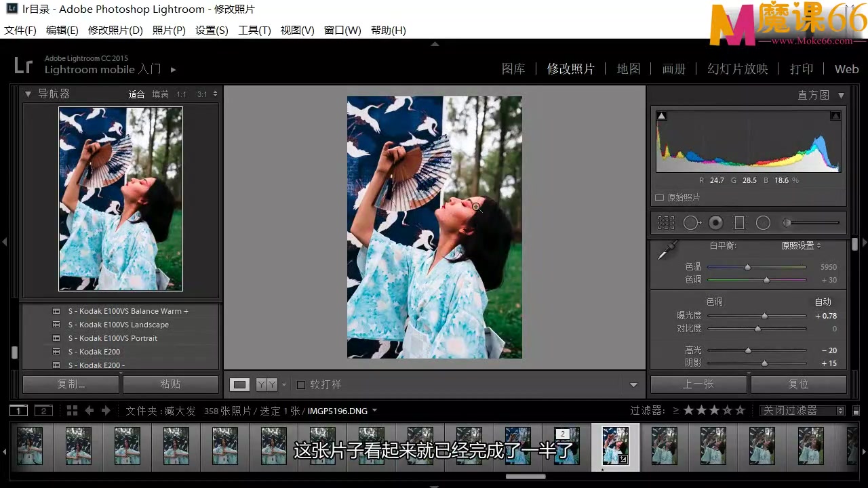Viewport: 868px width, 488px height.
Task: Open the 关闭过滤器 dropdown
Action: tap(803, 410)
